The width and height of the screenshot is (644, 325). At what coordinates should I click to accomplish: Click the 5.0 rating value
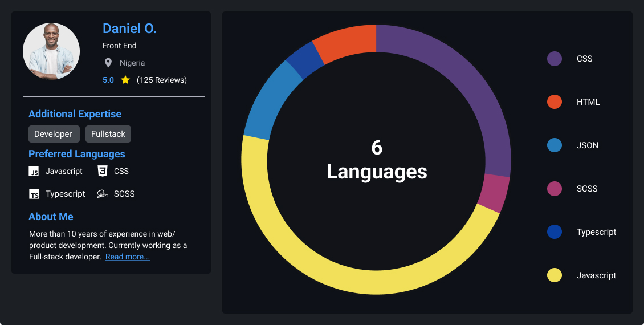(108, 80)
